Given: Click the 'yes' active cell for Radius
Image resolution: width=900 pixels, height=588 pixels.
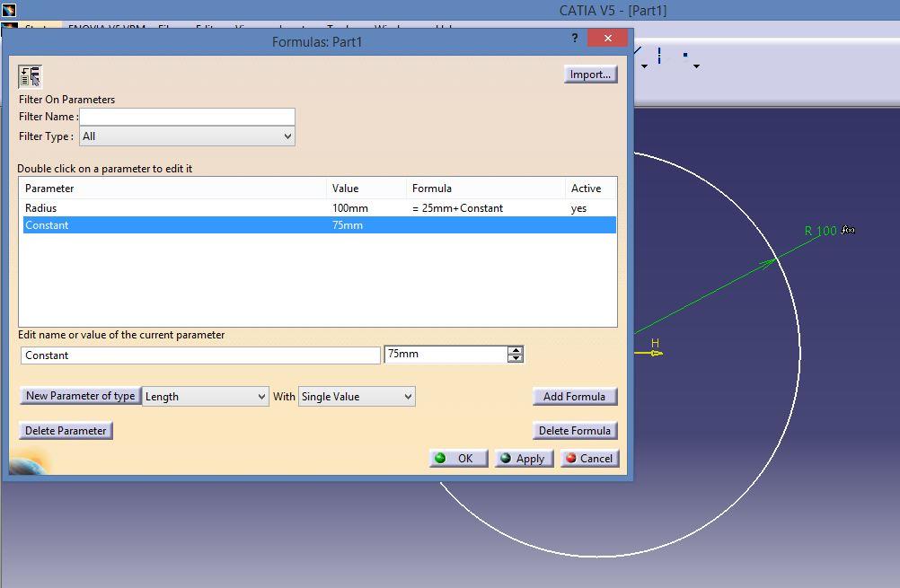Looking at the screenshot, I should pyautogui.click(x=578, y=208).
